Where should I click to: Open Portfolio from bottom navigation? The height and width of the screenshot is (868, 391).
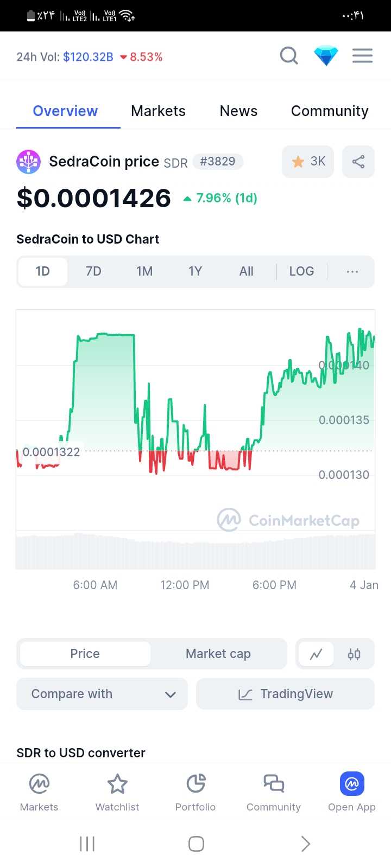195,792
